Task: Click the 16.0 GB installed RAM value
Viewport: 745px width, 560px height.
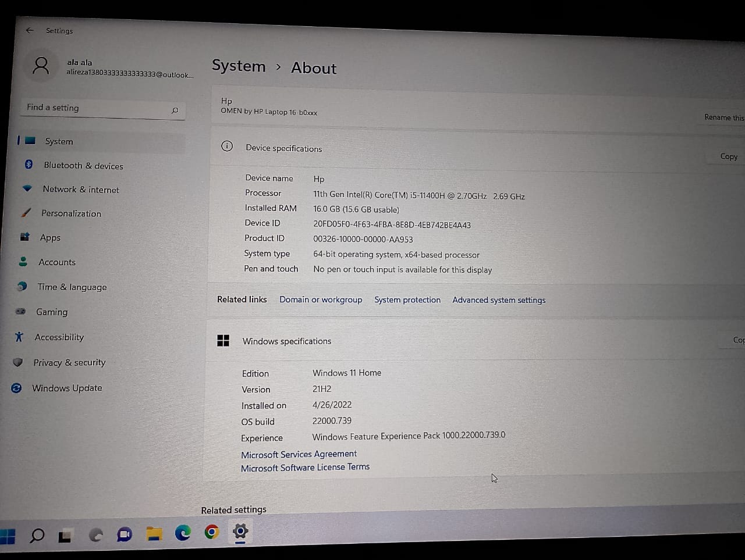Action: (356, 209)
